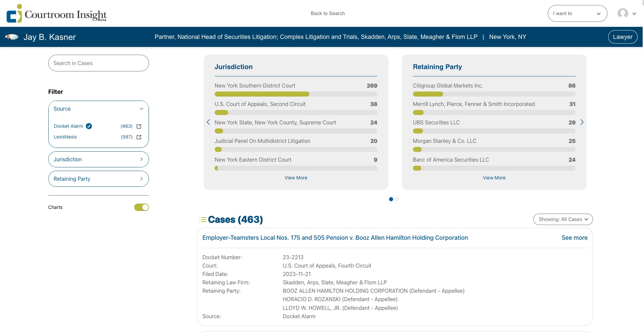644x333 pixels.
Task: Click Citigroup Global Markets Inc. progress bar
Action: click(x=494, y=94)
